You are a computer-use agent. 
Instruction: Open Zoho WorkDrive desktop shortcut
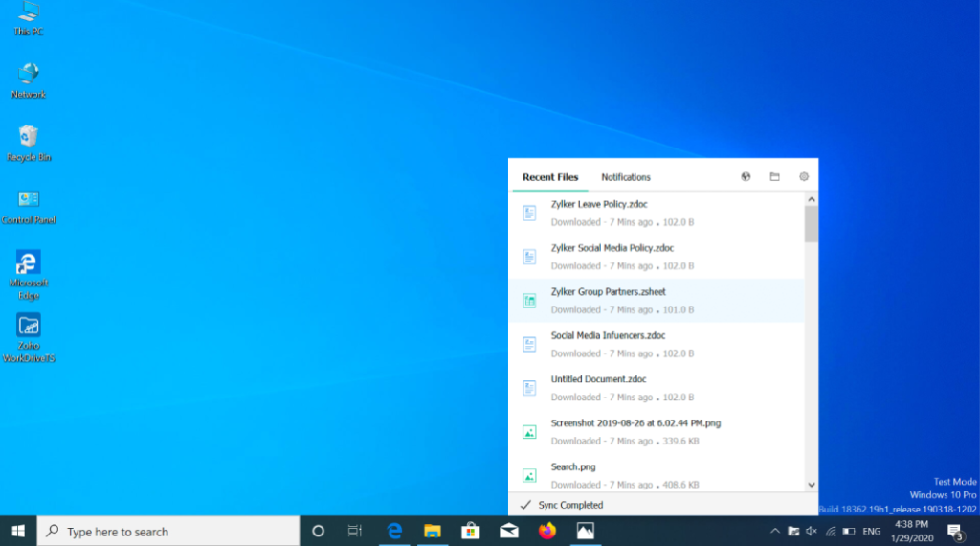click(x=29, y=326)
